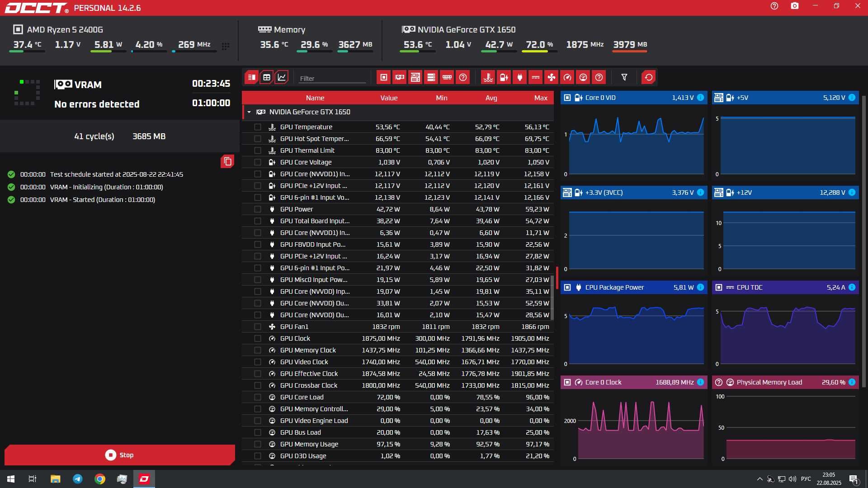Click the sensor table scrollbar
868x488 pixels.
552,298
